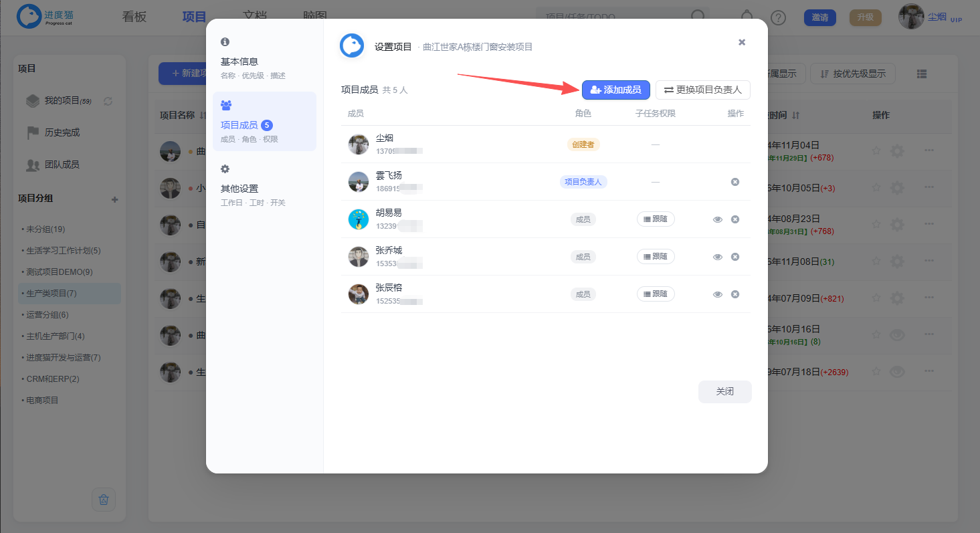
Task: Click the 添加成员 button
Action: coord(615,90)
